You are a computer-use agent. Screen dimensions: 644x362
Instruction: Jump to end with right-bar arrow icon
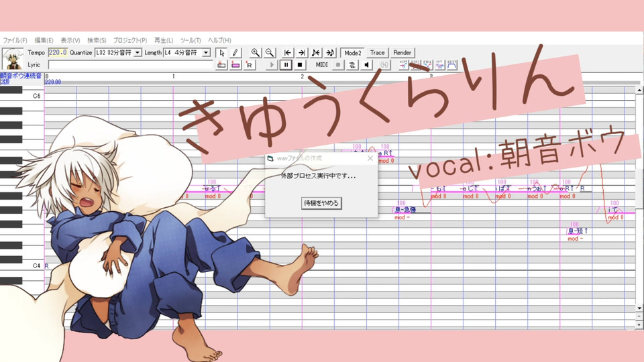coord(301,52)
